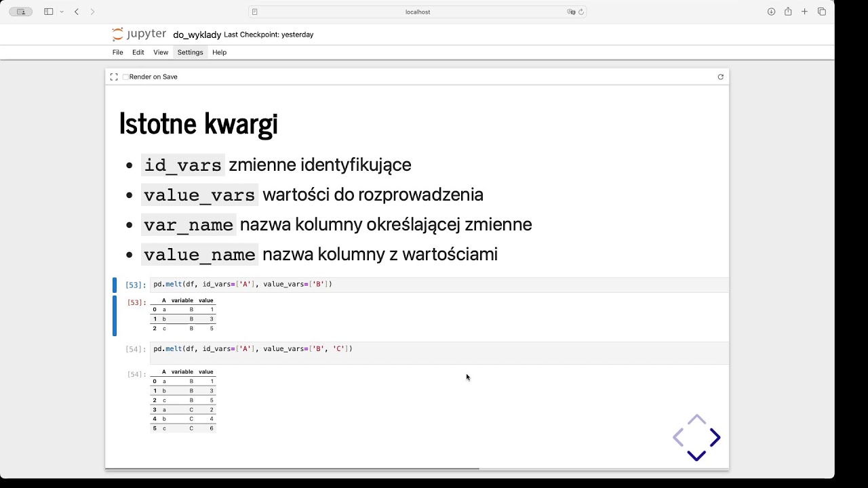Viewport: 868px width, 488px height.
Task: Click the input code of cell 53
Action: 439,285
